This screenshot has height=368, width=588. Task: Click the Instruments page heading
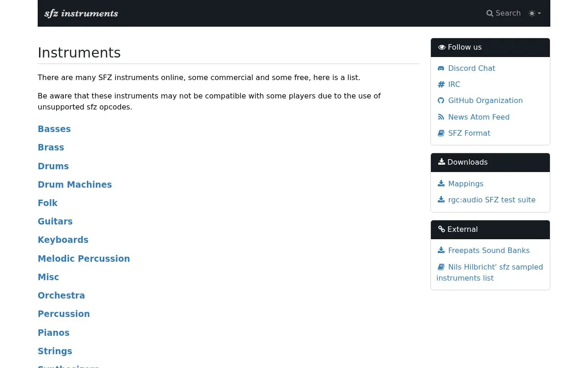[79, 53]
